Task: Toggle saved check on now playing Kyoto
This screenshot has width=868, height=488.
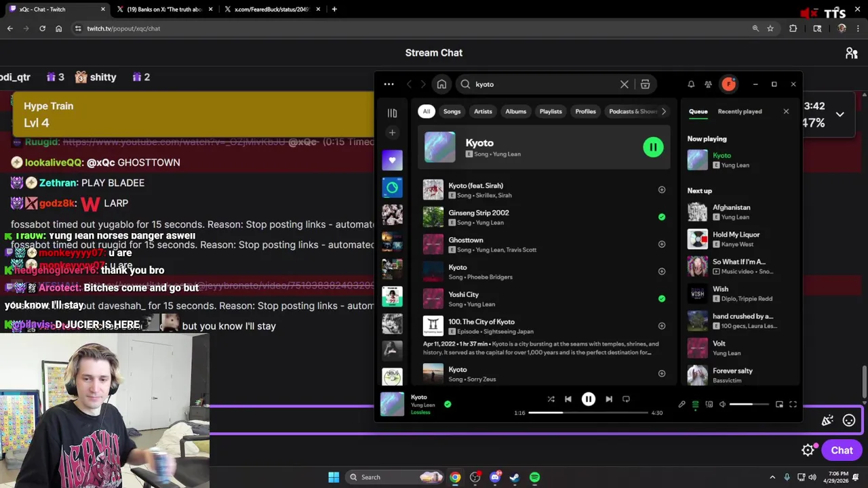Action: coord(448,404)
